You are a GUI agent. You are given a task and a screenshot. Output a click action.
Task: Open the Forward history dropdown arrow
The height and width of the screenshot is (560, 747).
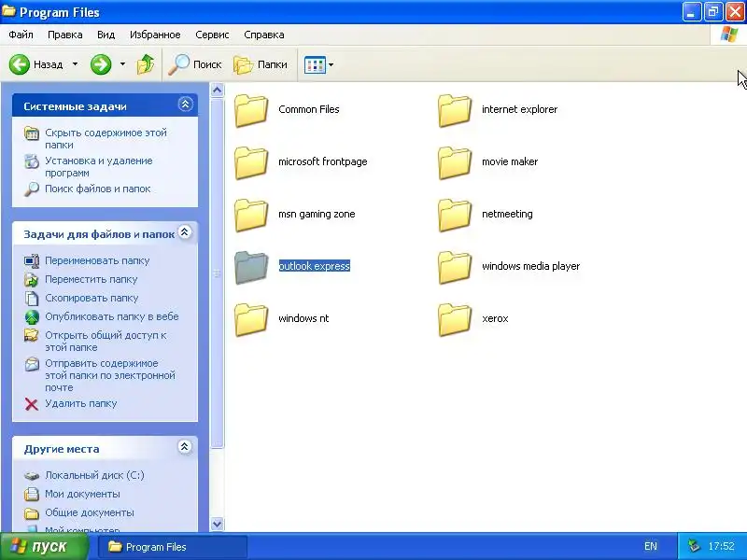point(122,64)
